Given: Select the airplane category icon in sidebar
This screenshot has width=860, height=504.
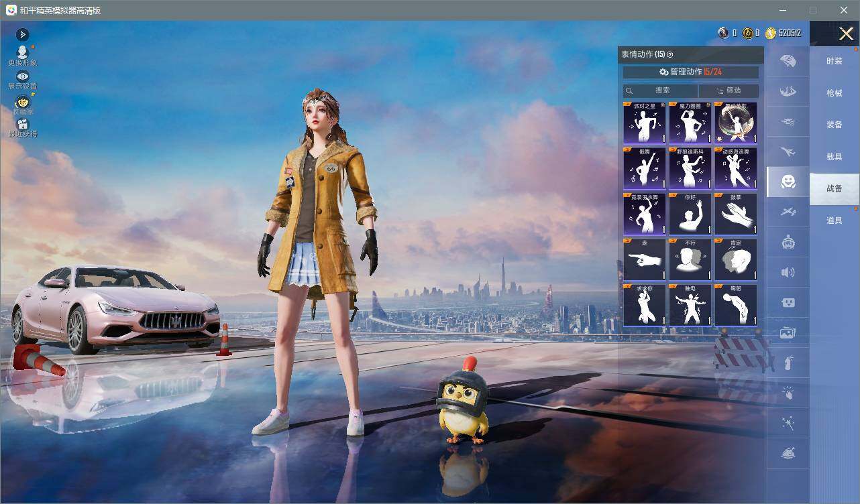Looking at the screenshot, I should (788, 152).
